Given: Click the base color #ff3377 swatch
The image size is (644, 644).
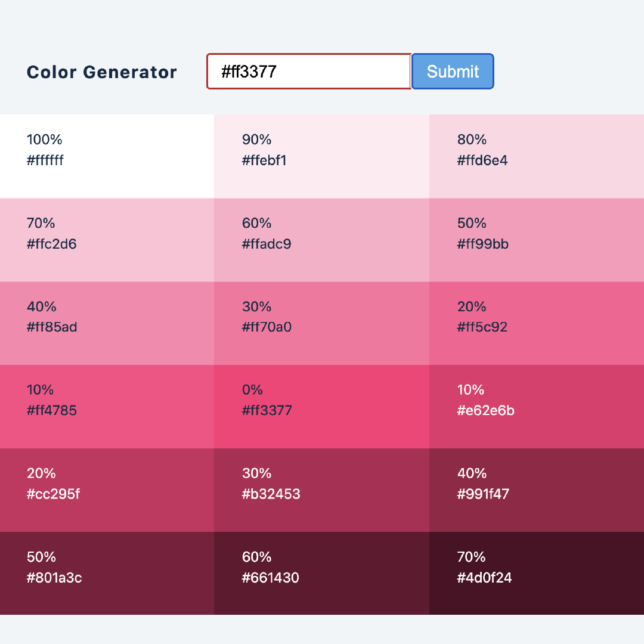Looking at the screenshot, I should click(321, 406).
